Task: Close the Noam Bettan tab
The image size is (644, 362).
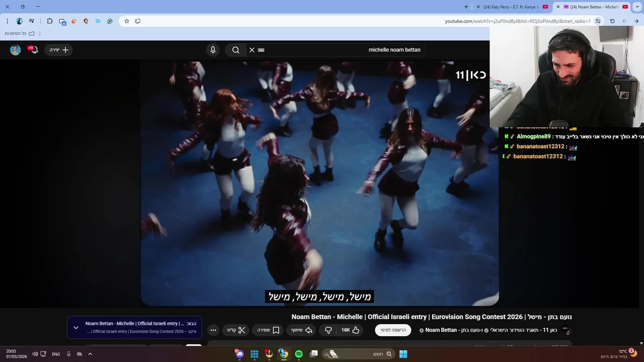Action: coord(557,7)
